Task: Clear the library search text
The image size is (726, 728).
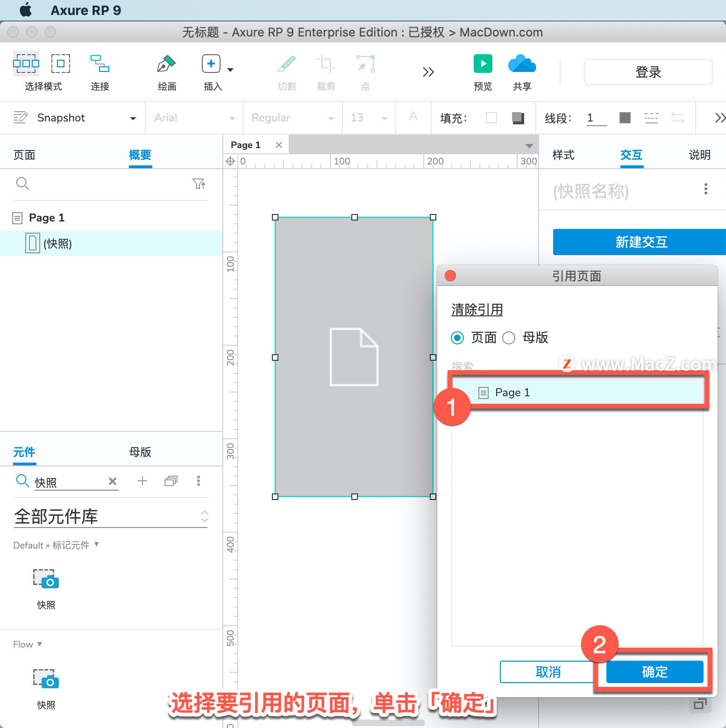Action: (113, 481)
